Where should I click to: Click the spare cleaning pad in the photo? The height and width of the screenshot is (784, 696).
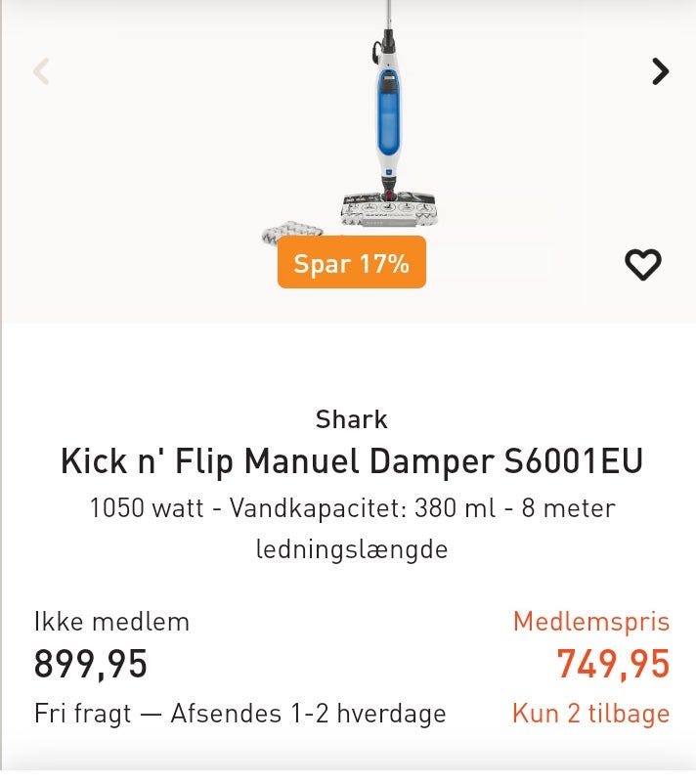point(292,231)
